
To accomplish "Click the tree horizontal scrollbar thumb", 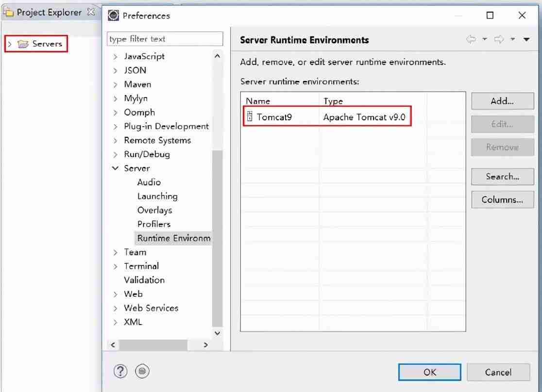I will point(153,344).
